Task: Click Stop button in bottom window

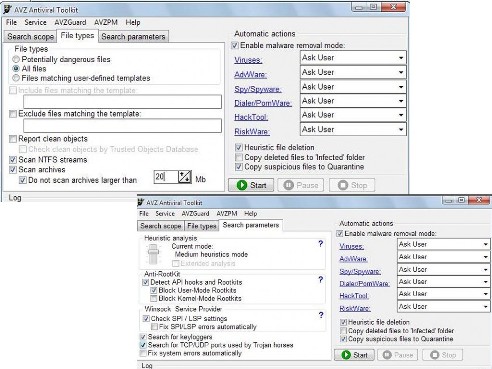Action: (442, 355)
